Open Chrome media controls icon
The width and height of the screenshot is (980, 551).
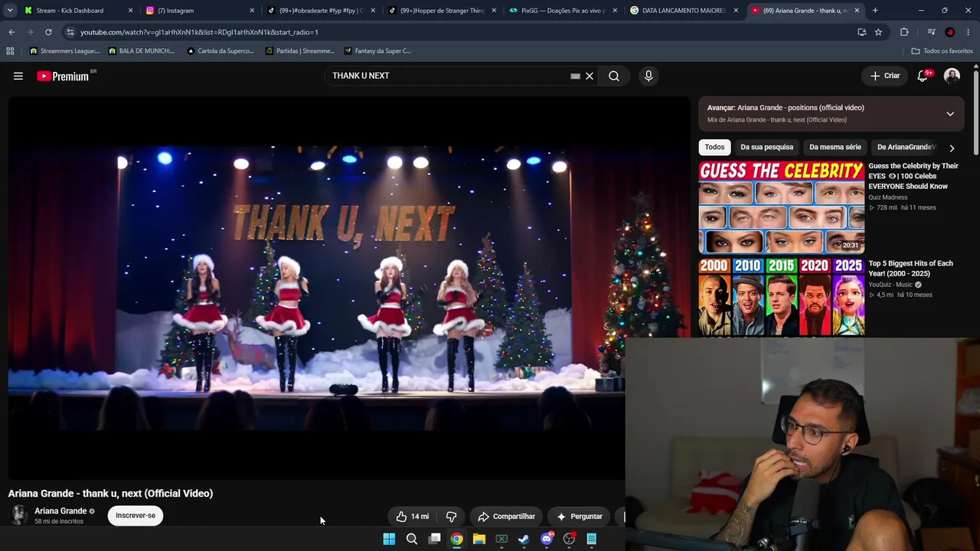point(931,32)
